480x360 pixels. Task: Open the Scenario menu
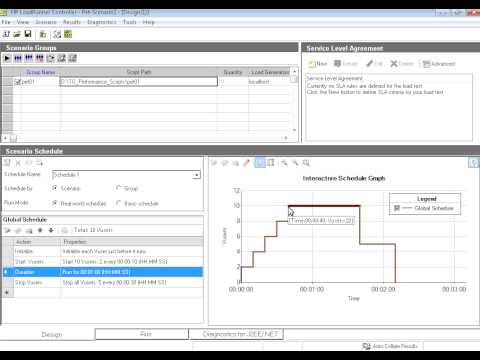pyautogui.click(x=46, y=22)
